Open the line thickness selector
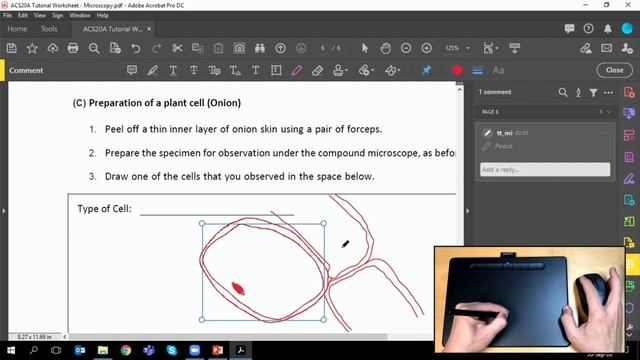Image resolution: width=640 pixels, height=360 pixels. 477,70
